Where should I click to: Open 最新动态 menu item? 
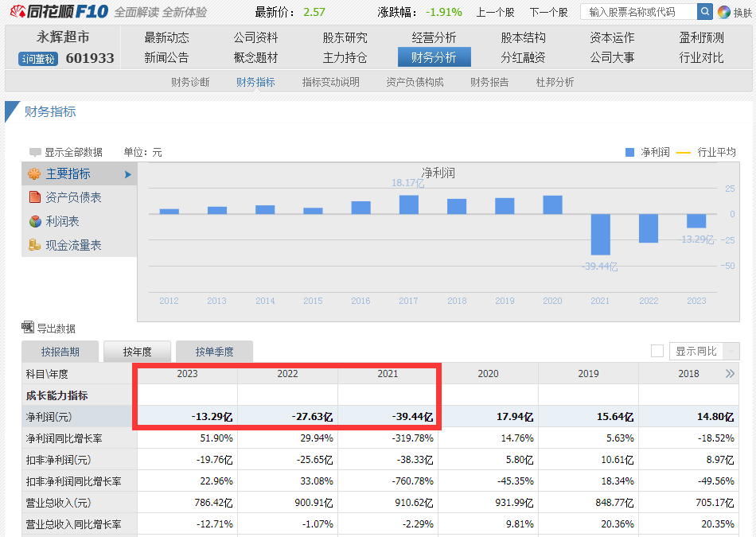point(167,37)
